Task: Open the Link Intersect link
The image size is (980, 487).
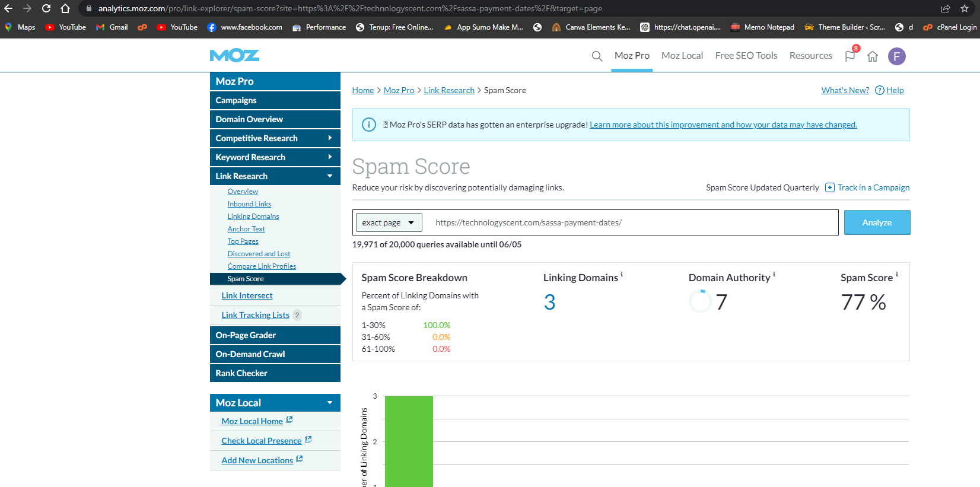Action: click(247, 295)
